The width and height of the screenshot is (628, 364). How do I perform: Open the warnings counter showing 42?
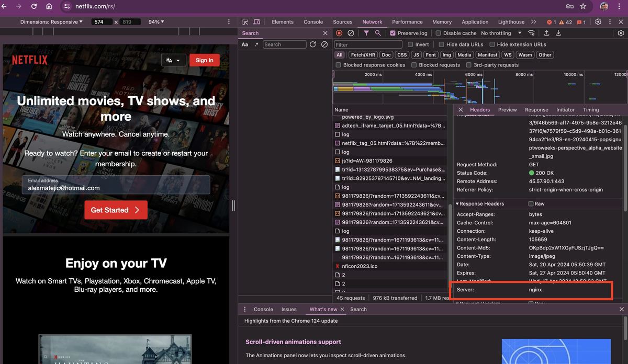pyautogui.click(x=565, y=22)
